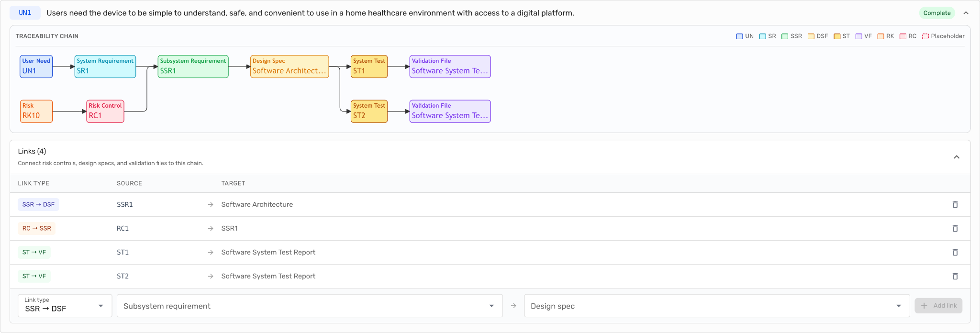Click the RK legend entry

[886, 36]
